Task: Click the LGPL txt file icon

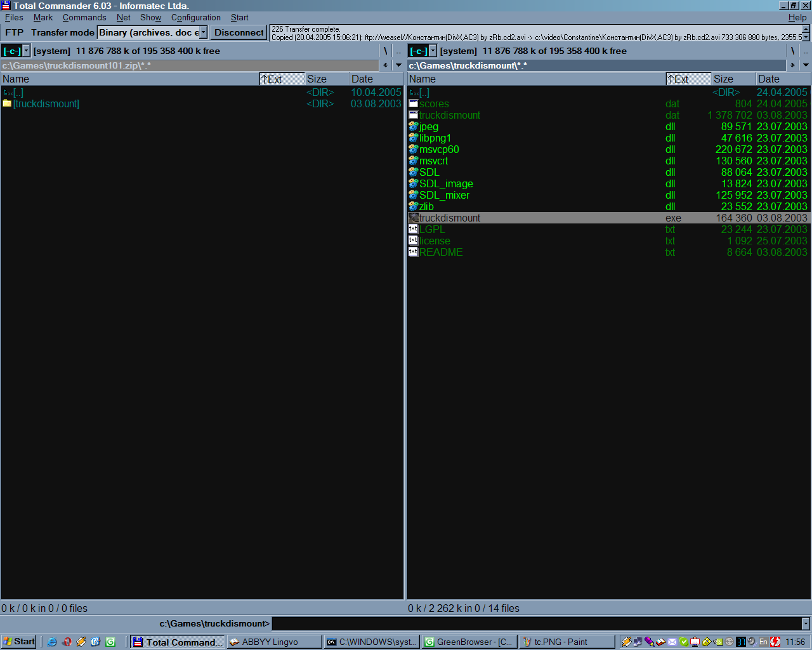Action: (x=413, y=229)
